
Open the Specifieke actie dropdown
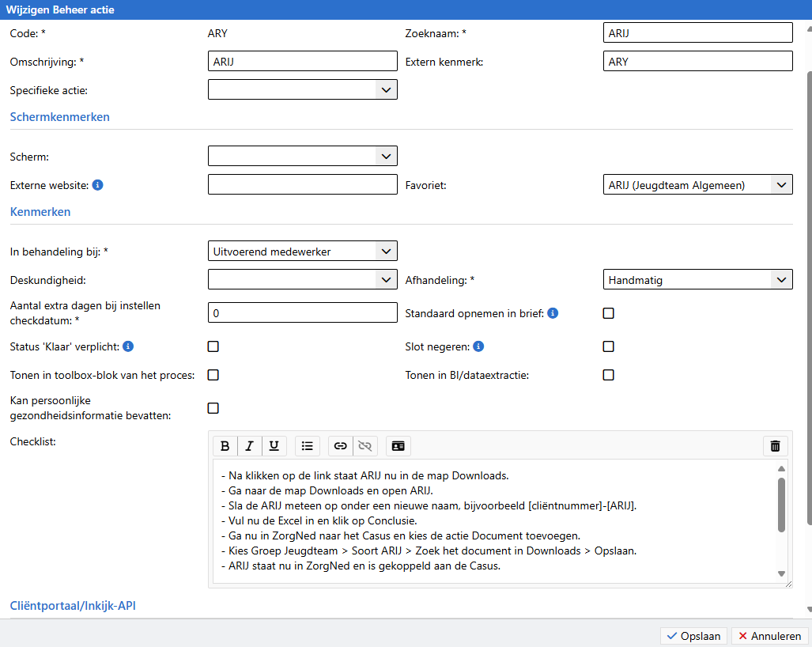click(x=302, y=89)
